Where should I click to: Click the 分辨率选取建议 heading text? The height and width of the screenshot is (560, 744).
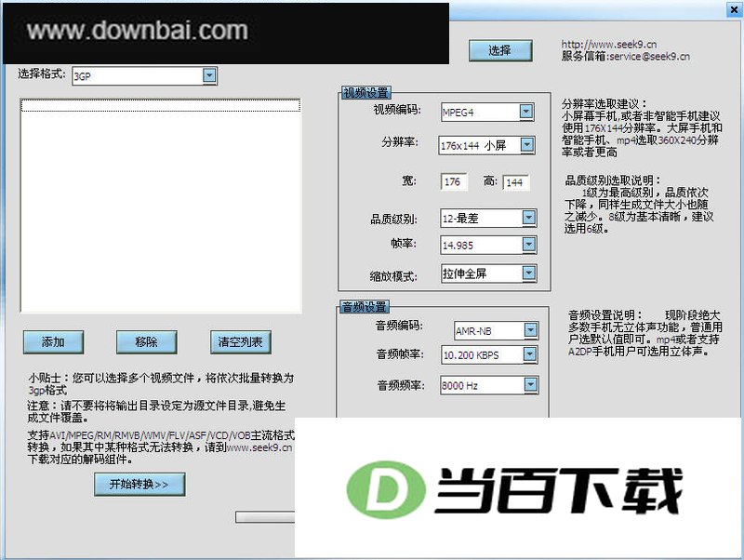pos(604,103)
